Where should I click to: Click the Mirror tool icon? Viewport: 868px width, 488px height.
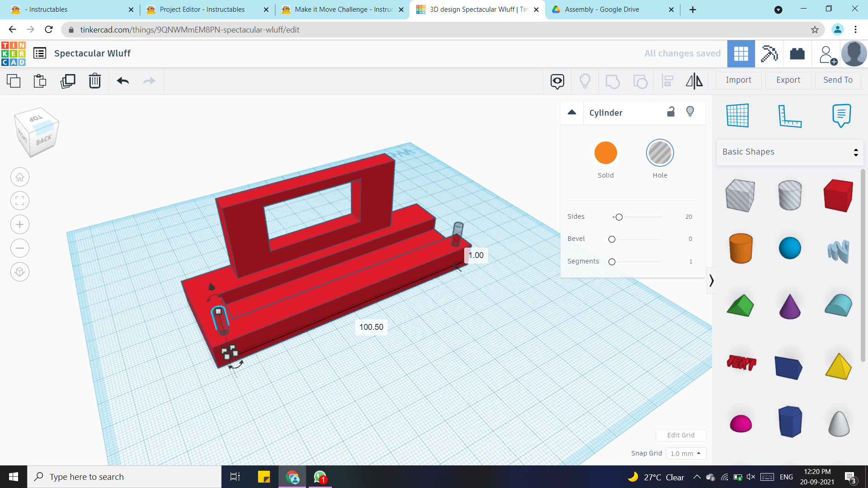[x=694, y=81]
